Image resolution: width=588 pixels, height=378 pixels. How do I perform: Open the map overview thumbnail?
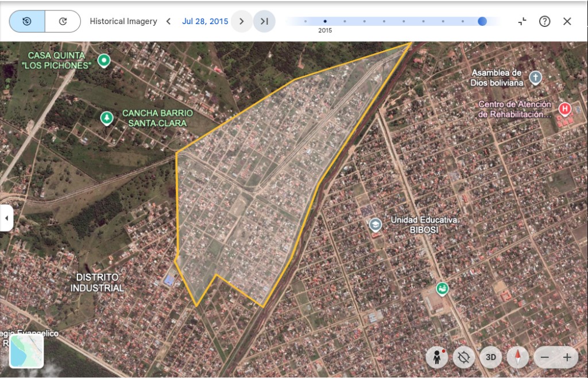coord(26,351)
